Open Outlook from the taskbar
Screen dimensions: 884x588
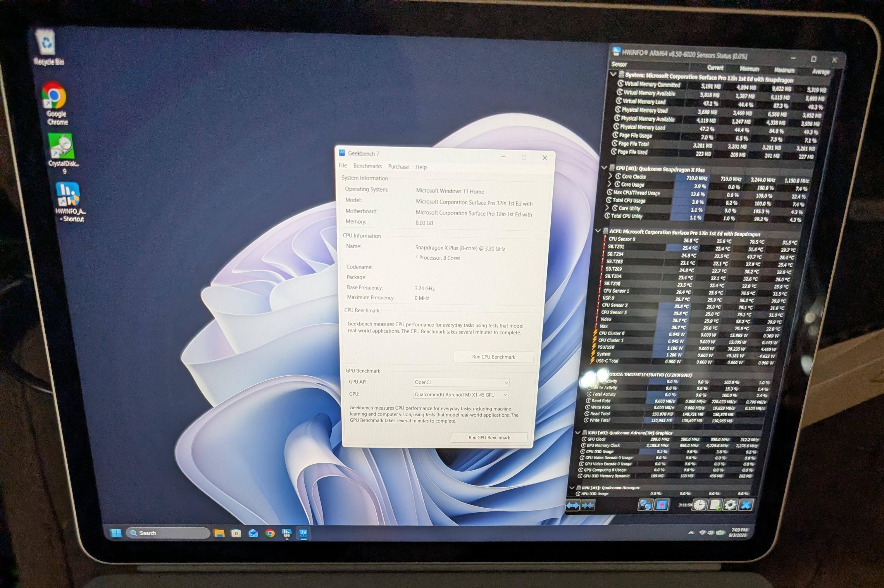click(x=253, y=533)
